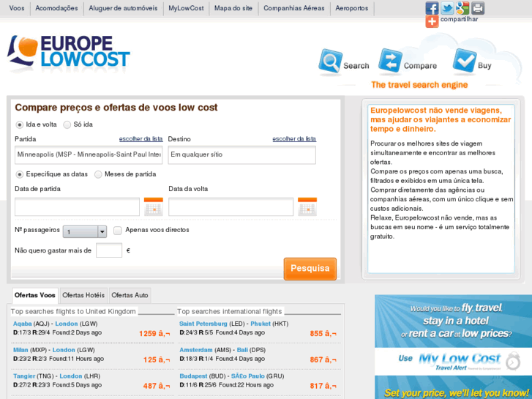Click the 867 price for Amsterdam-Bali
Image resolution: width=532 pixels, height=399 pixels.
323,359
